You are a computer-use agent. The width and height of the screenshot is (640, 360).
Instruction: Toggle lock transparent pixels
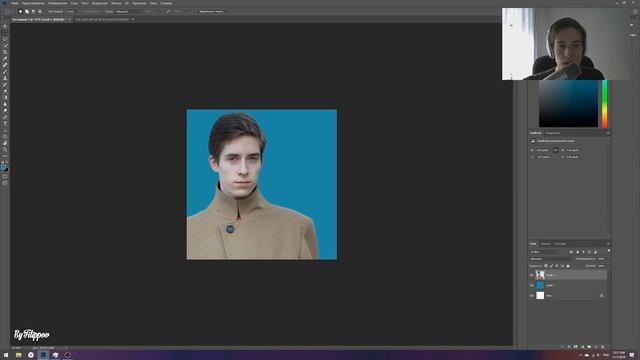point(546,266)
